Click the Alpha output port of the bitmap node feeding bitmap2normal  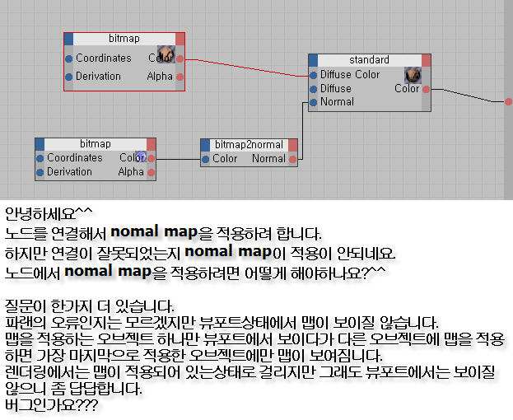[x=152, y=172]
